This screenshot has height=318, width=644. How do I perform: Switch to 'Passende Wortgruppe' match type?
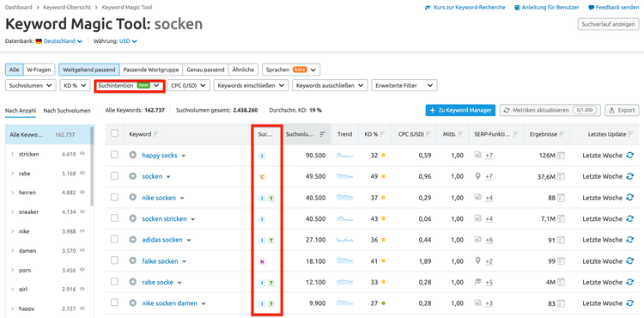click(151, 70)
